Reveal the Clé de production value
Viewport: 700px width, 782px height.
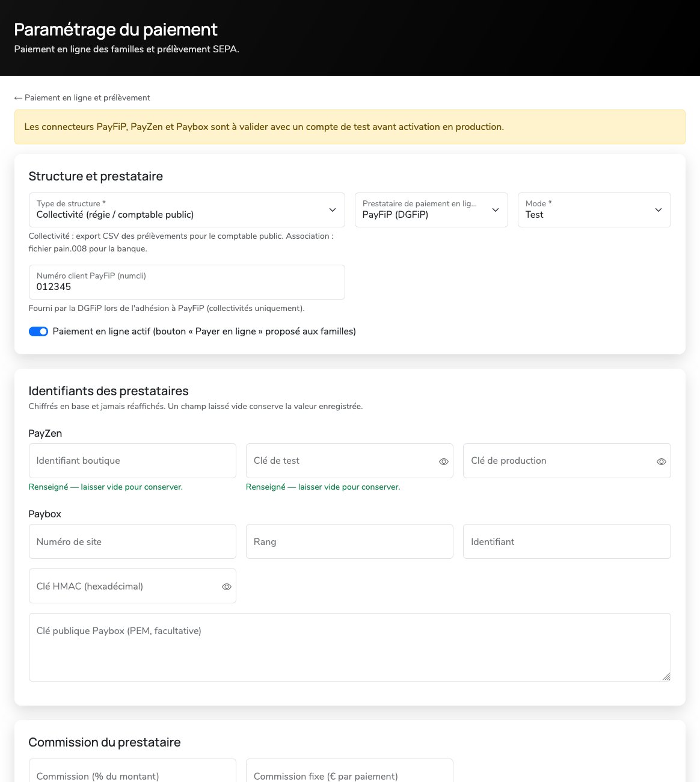[661, 461]
